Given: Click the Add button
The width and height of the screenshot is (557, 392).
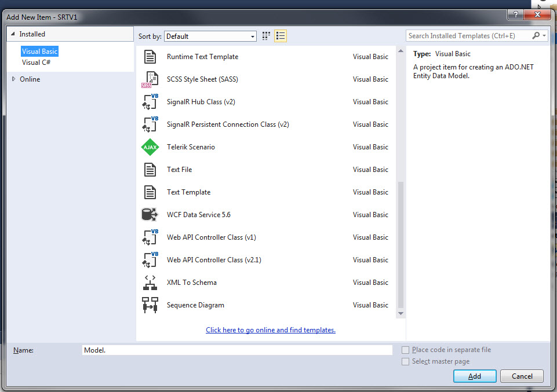Looking at the screenshot, I should point(475,376).
